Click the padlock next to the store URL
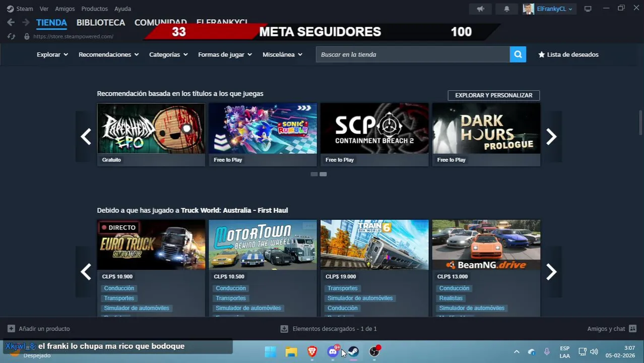 coord(27,36)
